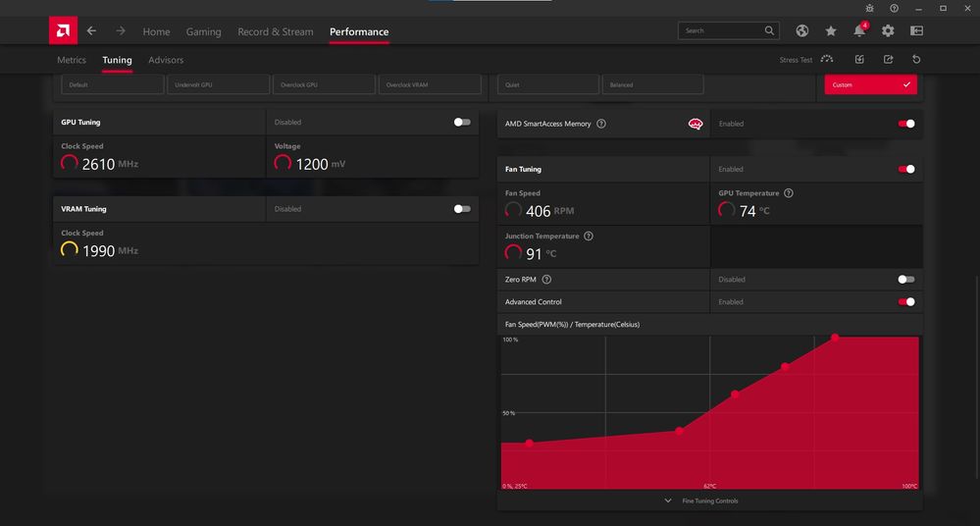Select the Overclock VRAM preset

[x=430, y=84]
